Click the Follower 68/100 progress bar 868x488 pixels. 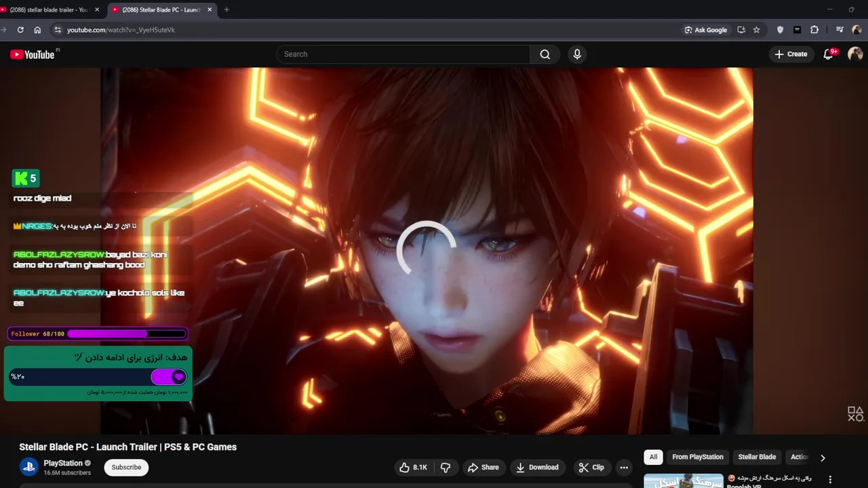pos(98,333)
